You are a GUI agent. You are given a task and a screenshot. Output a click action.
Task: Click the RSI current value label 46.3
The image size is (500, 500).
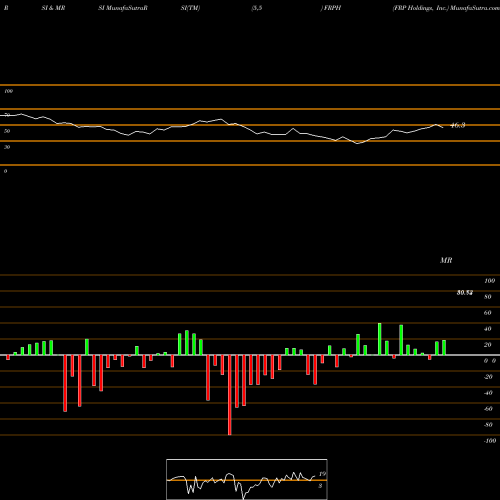pos(458,125)
